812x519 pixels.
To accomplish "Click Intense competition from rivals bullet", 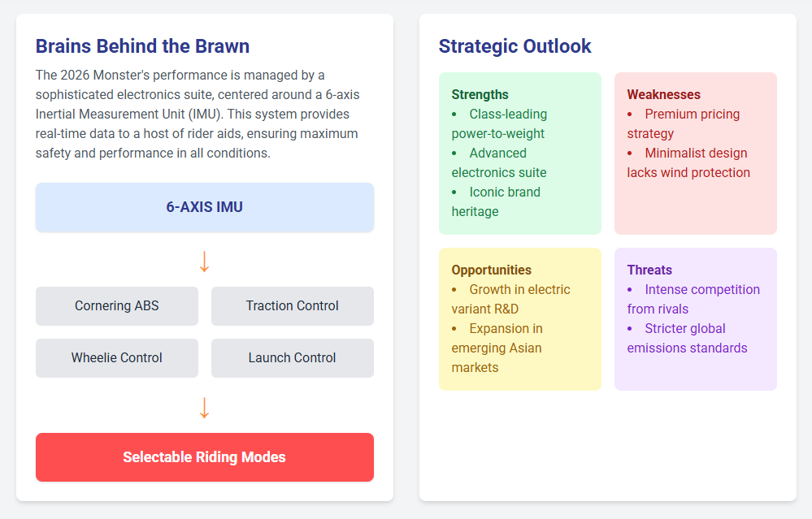I will tap(693, 300).
